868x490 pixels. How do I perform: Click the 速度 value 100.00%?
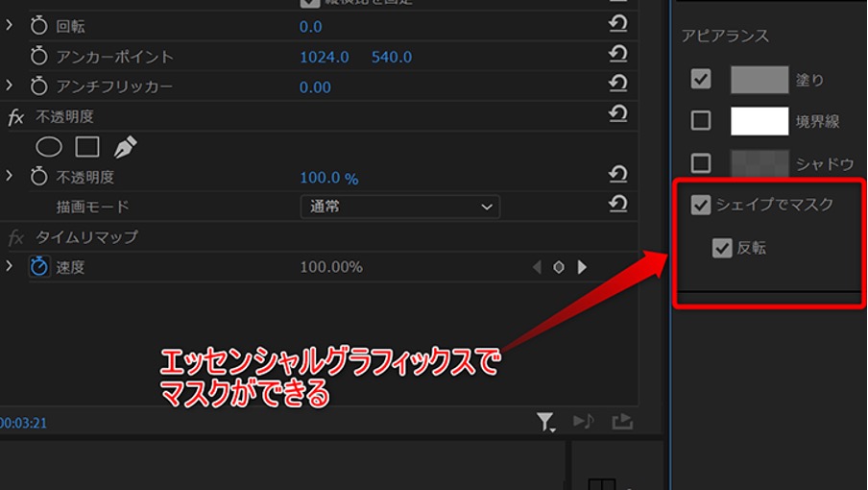[331, 267]
